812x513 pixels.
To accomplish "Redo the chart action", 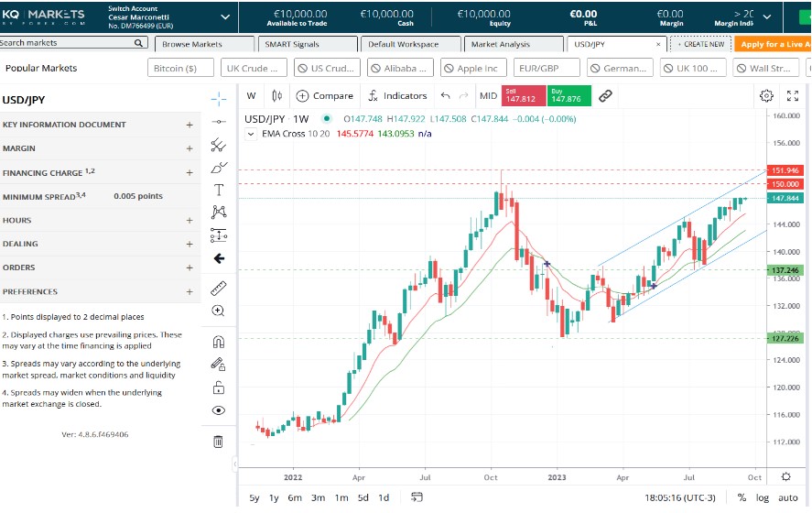I will (464, 96).
